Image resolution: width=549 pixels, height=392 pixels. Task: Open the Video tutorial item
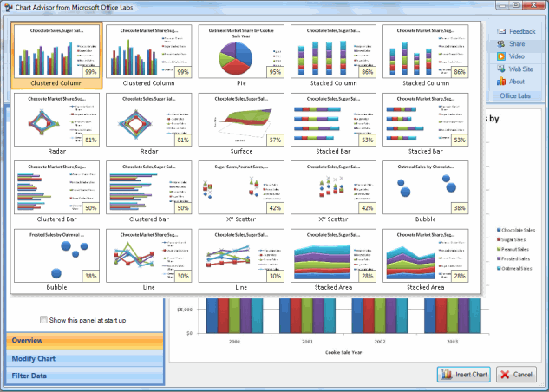(511, 56)
